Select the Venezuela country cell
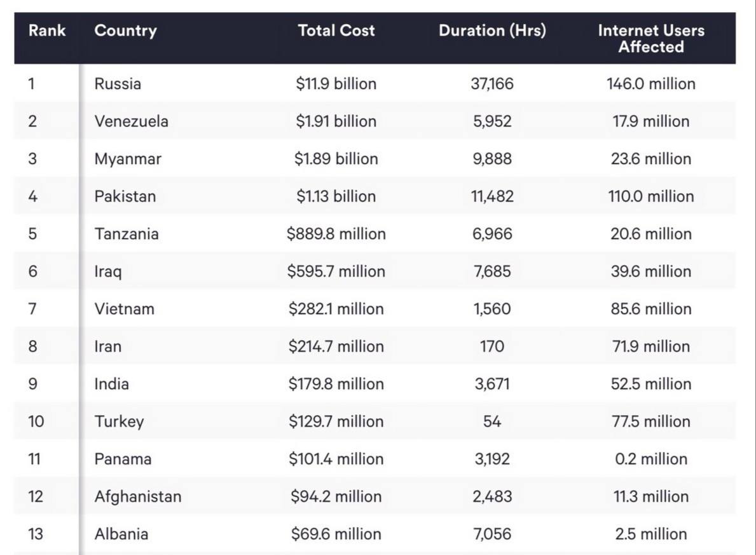 (131, 121)
